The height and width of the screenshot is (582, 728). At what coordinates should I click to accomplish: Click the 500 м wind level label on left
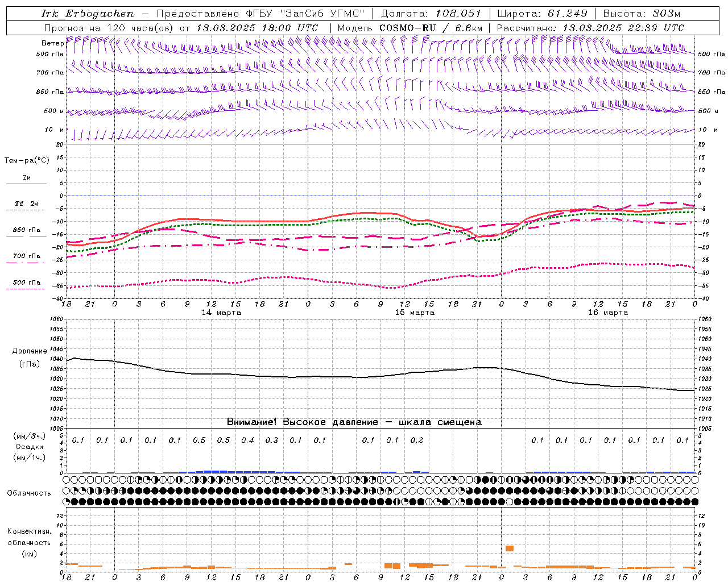pos(54,111)
